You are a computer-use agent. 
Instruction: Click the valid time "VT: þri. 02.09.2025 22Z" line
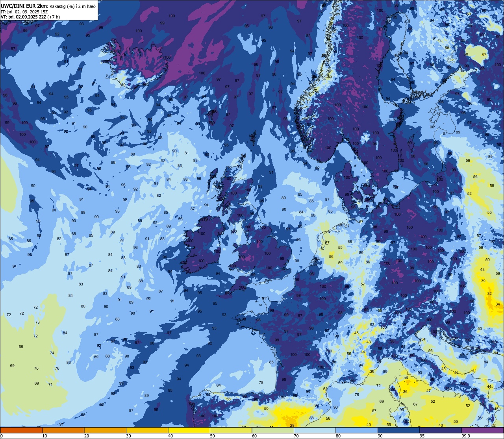23,17
